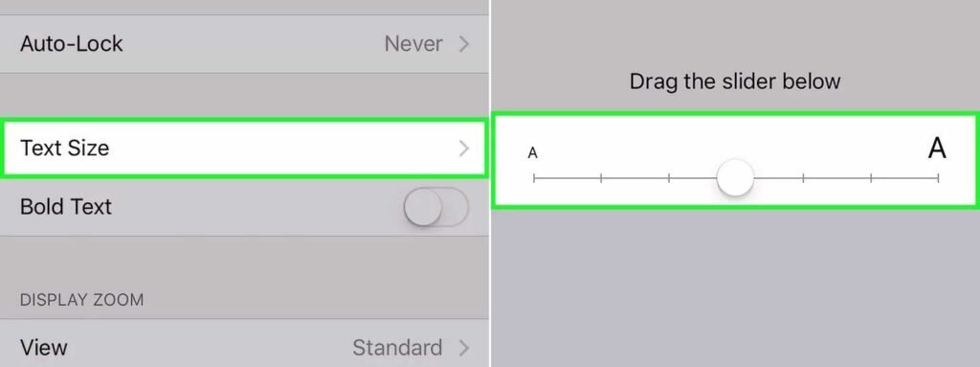Click the Drag the slider below text
Screen dimensions: 980x367
[735, 81]
